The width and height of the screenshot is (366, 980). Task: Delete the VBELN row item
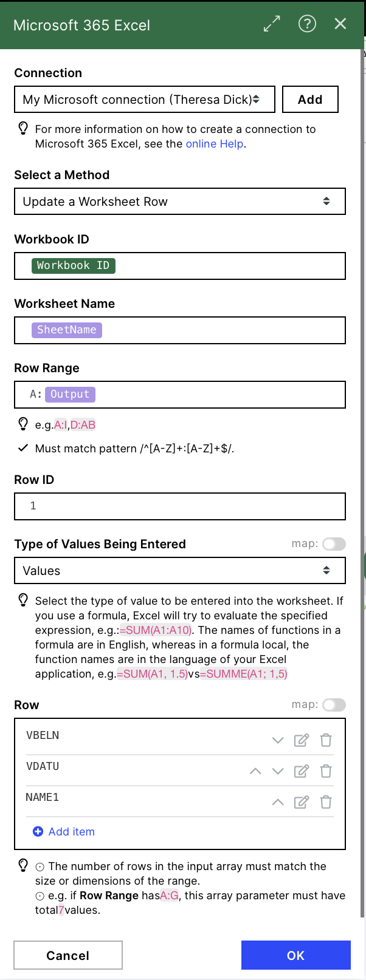click(x=326, y=740)
